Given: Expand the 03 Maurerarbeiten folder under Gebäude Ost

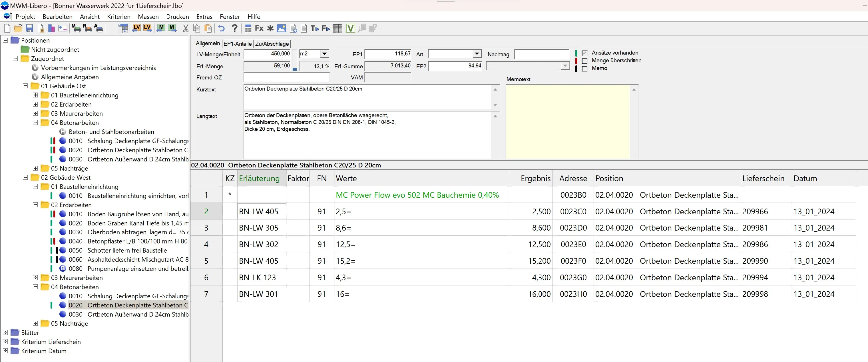Looking at the screenshot, I should pyautogui.click(x=35, y=113).
